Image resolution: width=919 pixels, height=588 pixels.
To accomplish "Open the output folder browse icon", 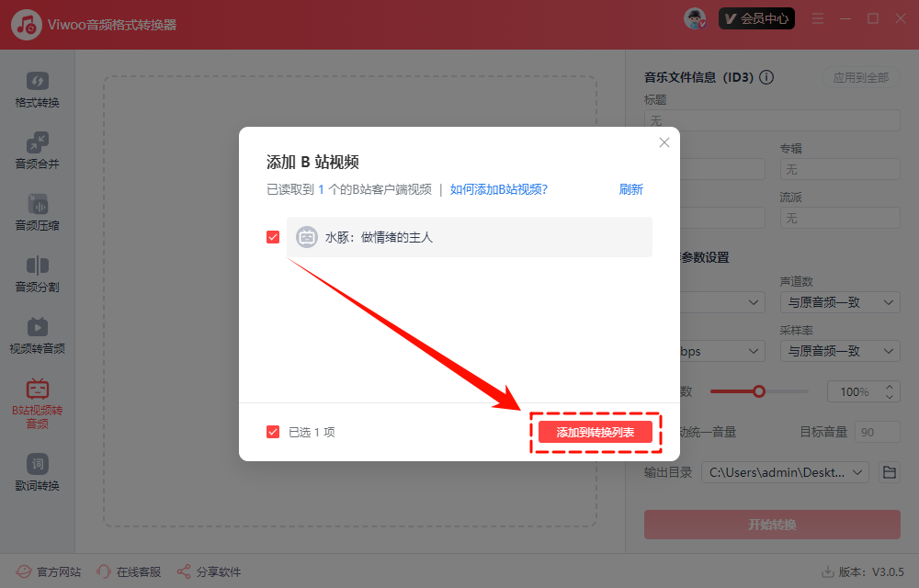I will coord(888,471).
